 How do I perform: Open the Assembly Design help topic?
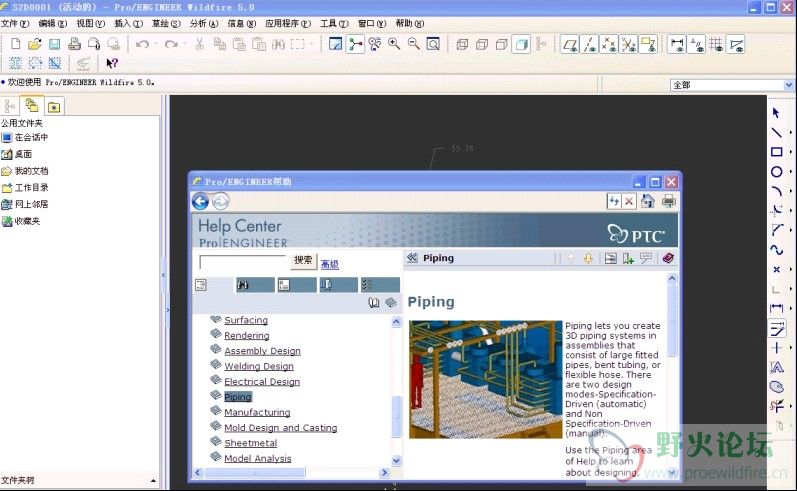[262, 351]
